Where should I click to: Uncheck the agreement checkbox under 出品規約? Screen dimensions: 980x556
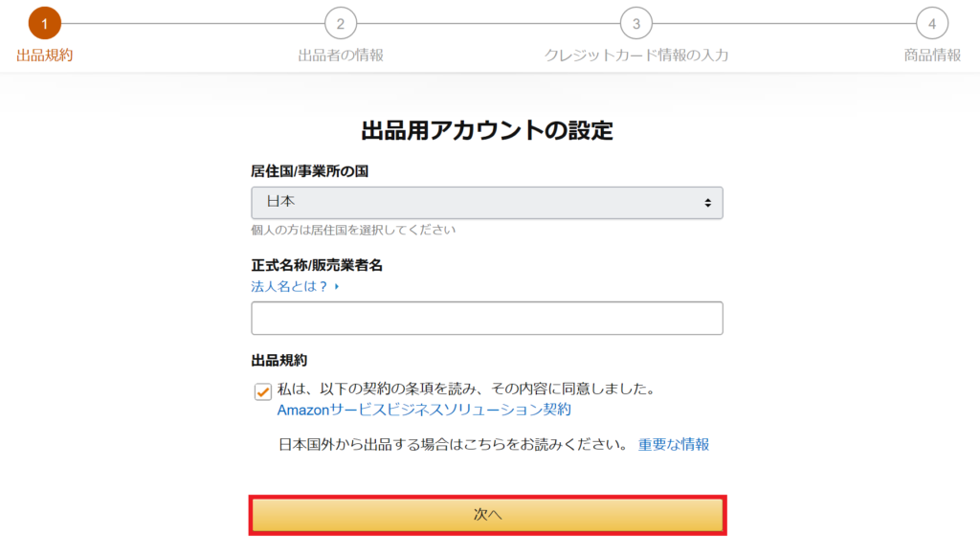[262, 391]
